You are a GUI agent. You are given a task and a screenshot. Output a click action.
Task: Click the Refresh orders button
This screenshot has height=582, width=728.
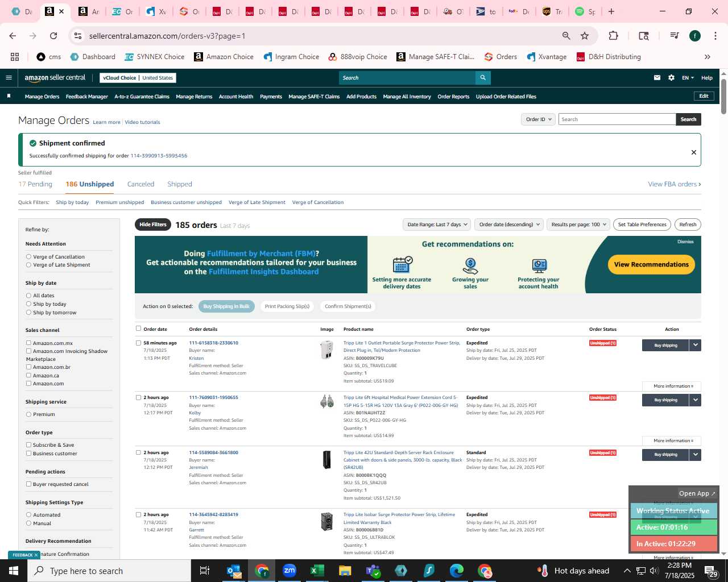[x=688, y=225]
